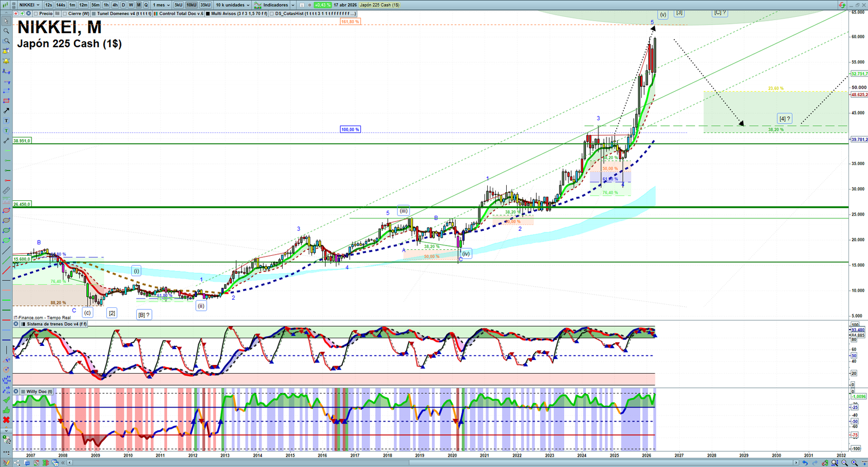Click the 'Japón 225 Cash (1$)' toolbar label
The height and width of the screenshot is (467, 868).
coord(380,5)
